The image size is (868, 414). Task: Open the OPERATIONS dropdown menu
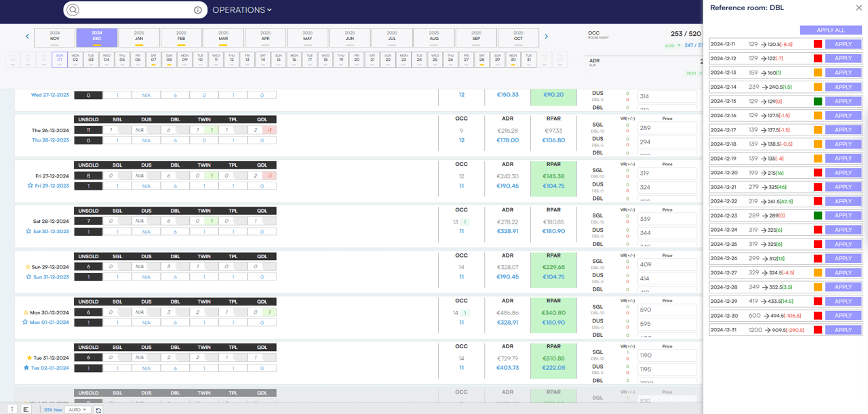pos(241,10)
